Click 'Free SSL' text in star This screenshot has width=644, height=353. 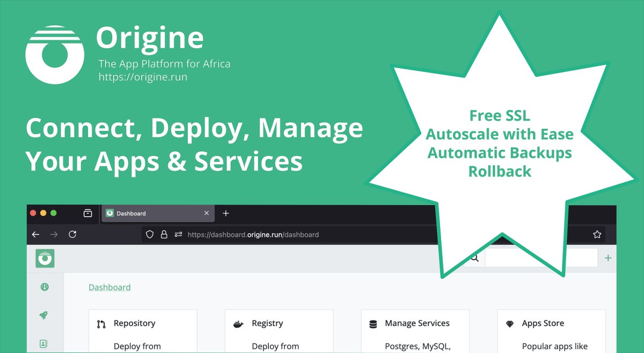tap(500, 115)
